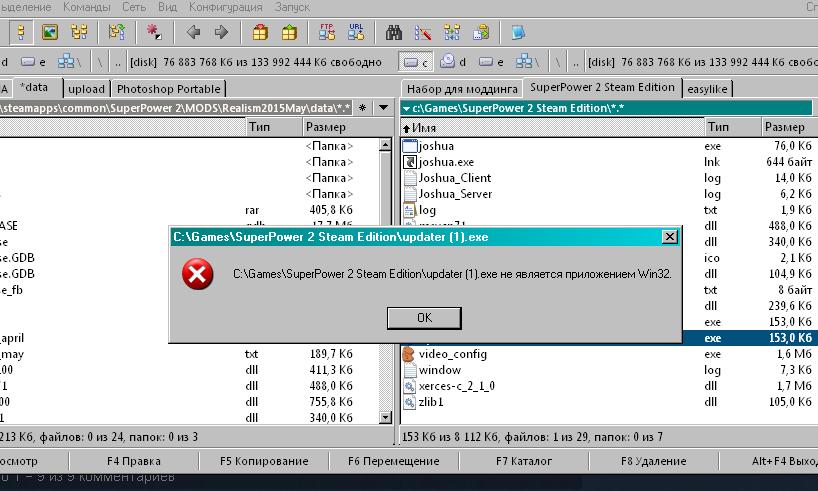
Task: Go up one level in left panel
Action: tap(117, 62)
